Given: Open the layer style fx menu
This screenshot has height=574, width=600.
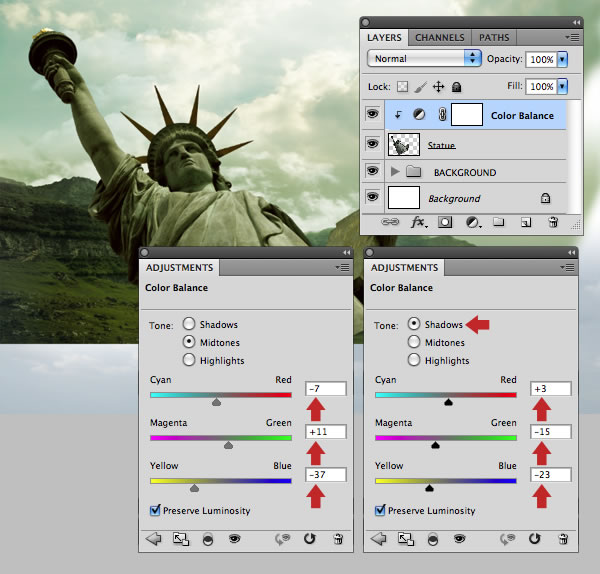Looking at the screenshot, I should coord(419,222).
